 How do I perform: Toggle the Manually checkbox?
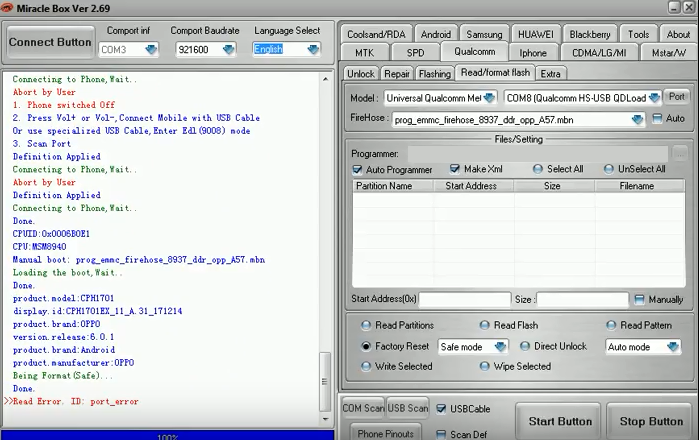[639, 299]
